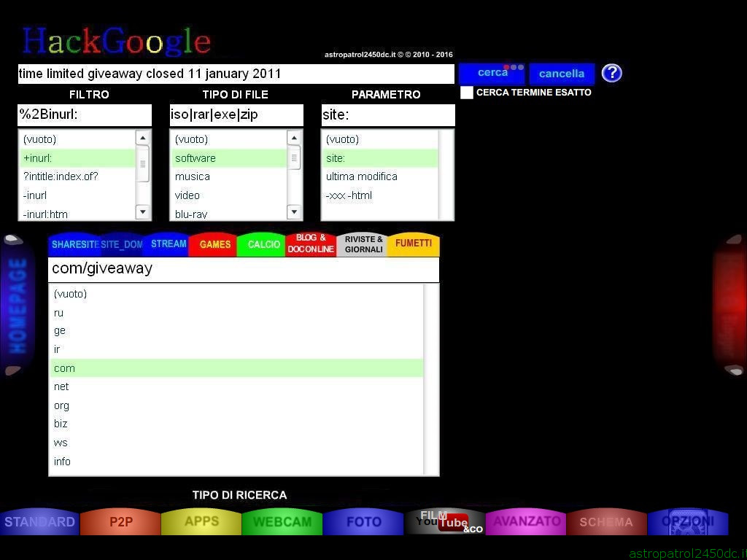Open FILM YouTube & CO search type

444,522
